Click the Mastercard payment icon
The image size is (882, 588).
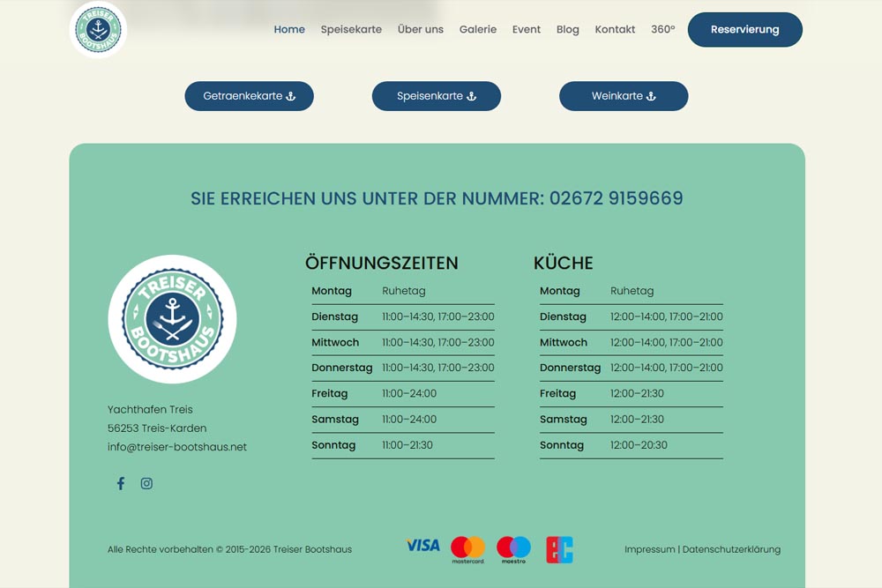[468, 550]
